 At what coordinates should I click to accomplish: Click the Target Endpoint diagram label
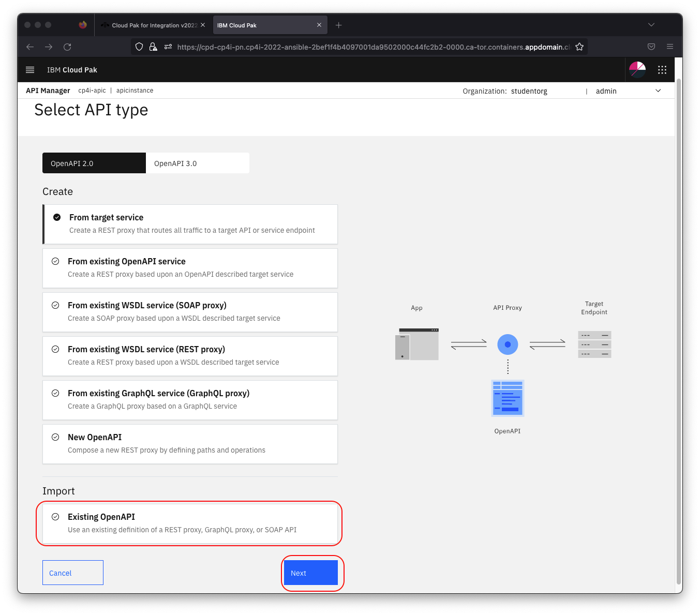point(594,308)
